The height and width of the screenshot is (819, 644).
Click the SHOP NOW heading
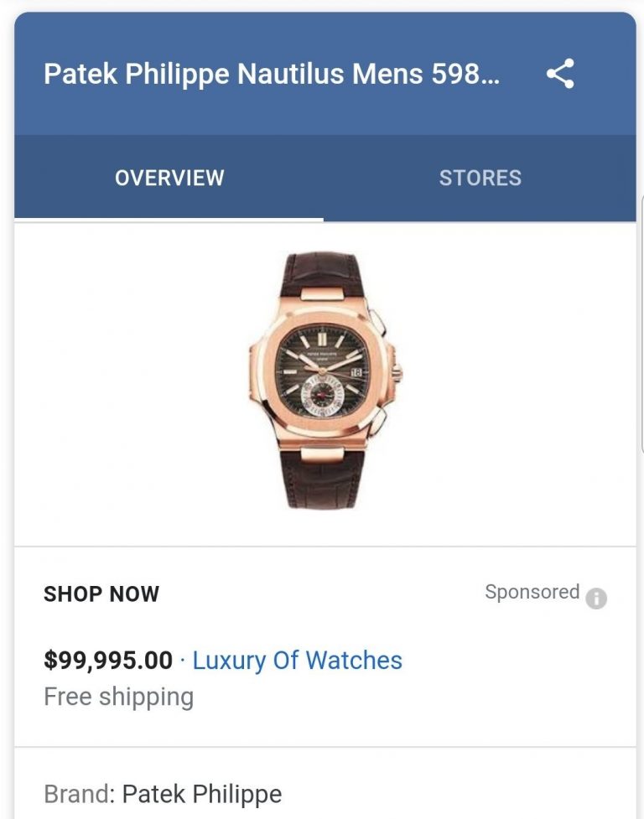click(x=101, y=594)
